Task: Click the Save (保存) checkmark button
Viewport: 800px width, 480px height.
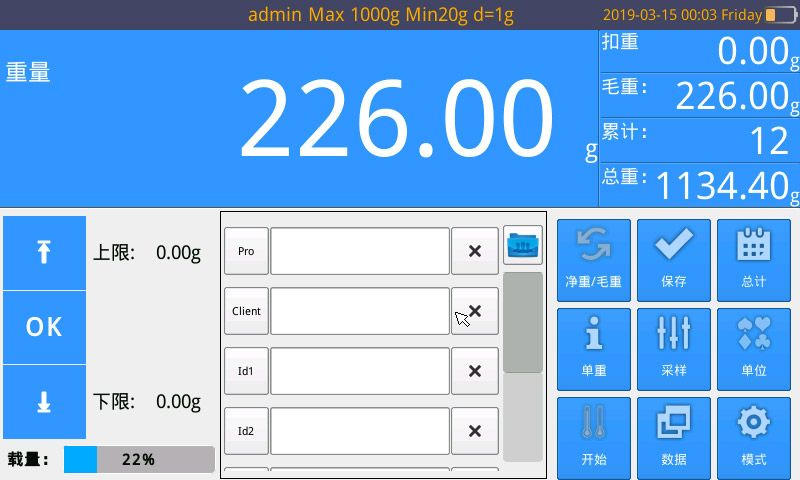Action: point(673,260)
